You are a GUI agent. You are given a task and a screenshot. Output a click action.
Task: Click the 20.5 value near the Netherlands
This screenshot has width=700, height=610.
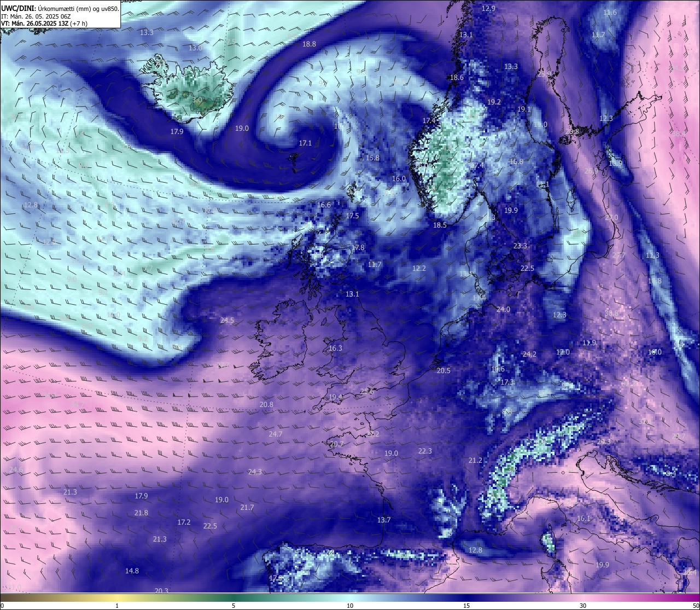click(x=444, y=371)
